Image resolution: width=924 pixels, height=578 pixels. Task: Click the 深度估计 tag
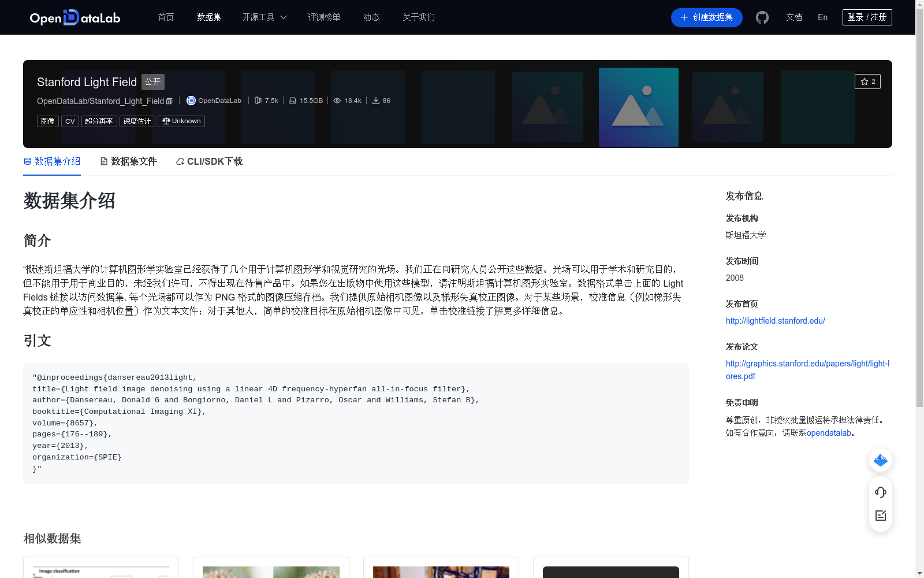click(137, 121)
